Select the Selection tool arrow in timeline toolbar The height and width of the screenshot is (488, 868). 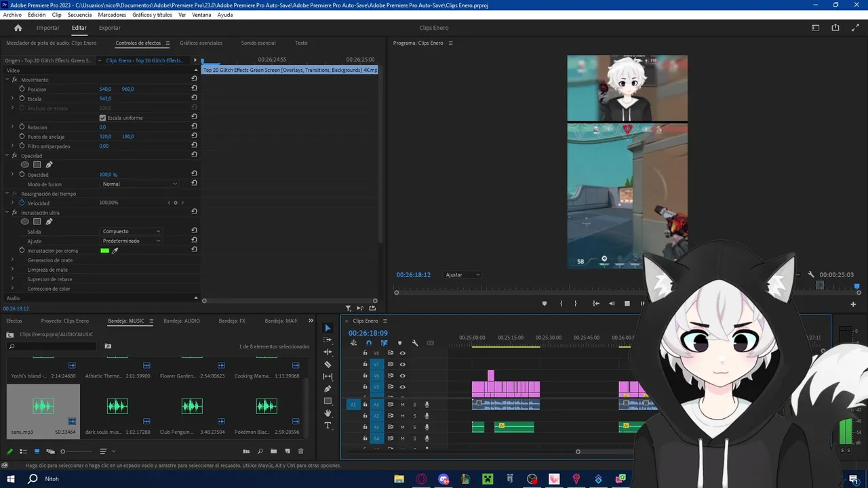[x=328, y=328]
